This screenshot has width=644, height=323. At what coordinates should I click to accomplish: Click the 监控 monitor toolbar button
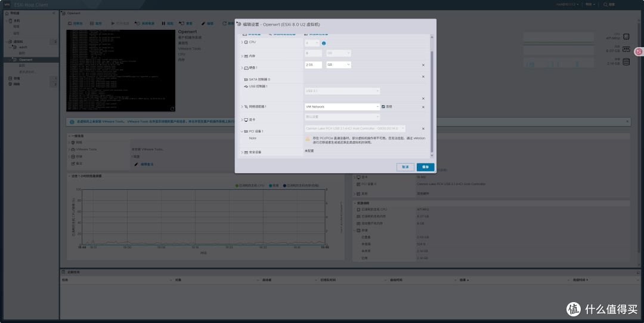[95, 23]
